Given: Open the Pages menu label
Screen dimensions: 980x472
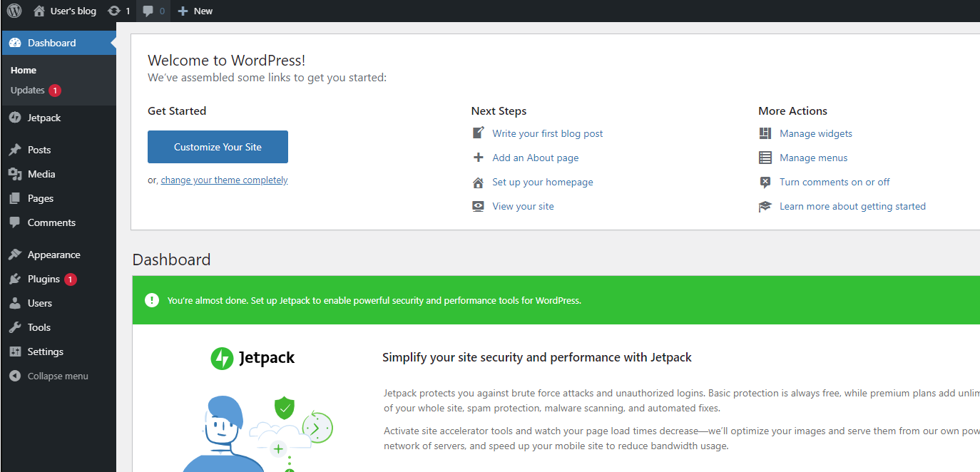Looking at the screenshot, I should click(41, 198).
